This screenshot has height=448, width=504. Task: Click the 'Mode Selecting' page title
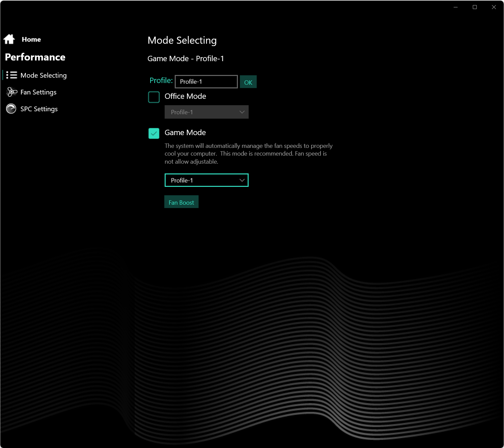[x=182, y=40]
